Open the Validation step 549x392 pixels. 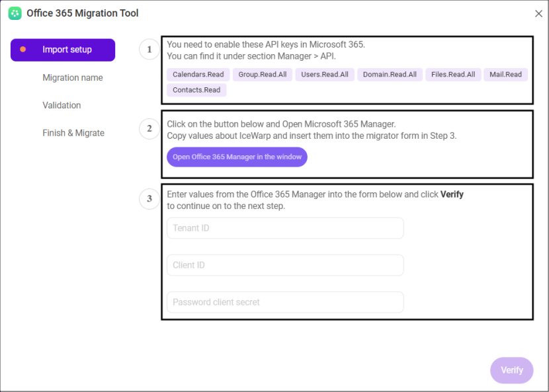[62, 105]
